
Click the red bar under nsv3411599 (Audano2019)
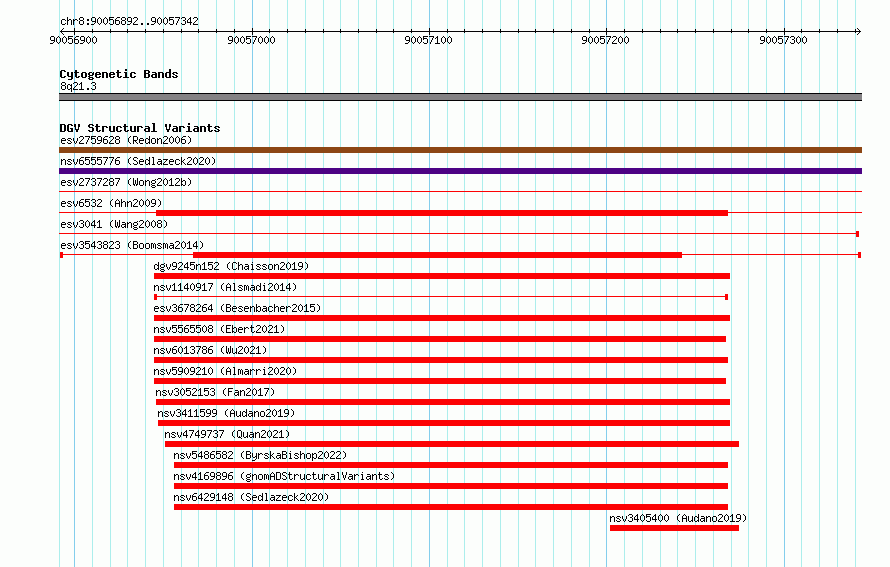(x=444, y=423)
